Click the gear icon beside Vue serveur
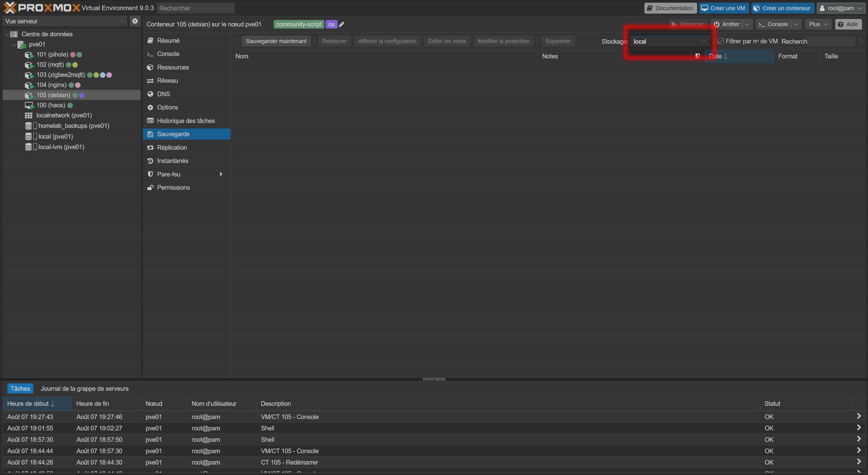 (x=135, y=21)
